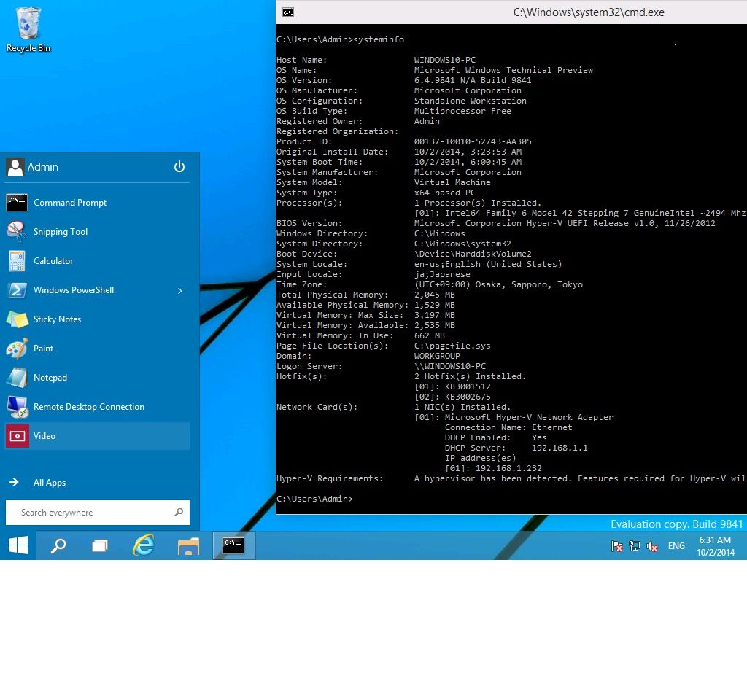
Task: Click the red Video app icon
Action: (x=18, y=436)
